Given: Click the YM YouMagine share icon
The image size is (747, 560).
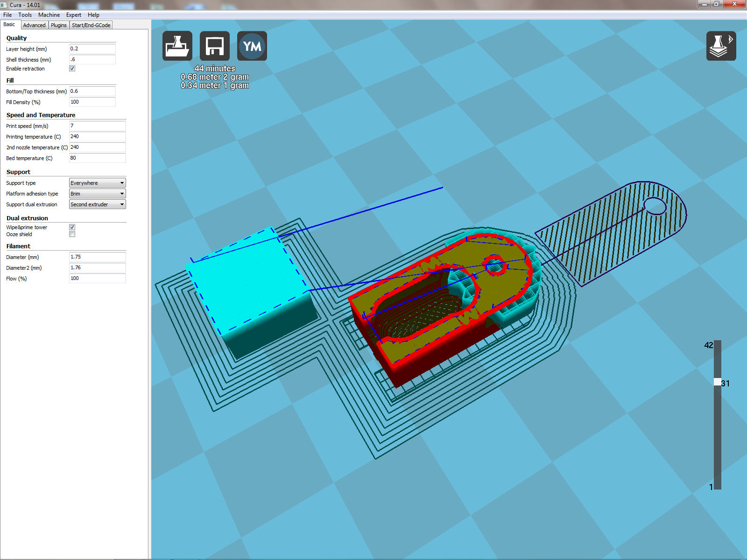Looking at the screenshot, I should [252, 46].
